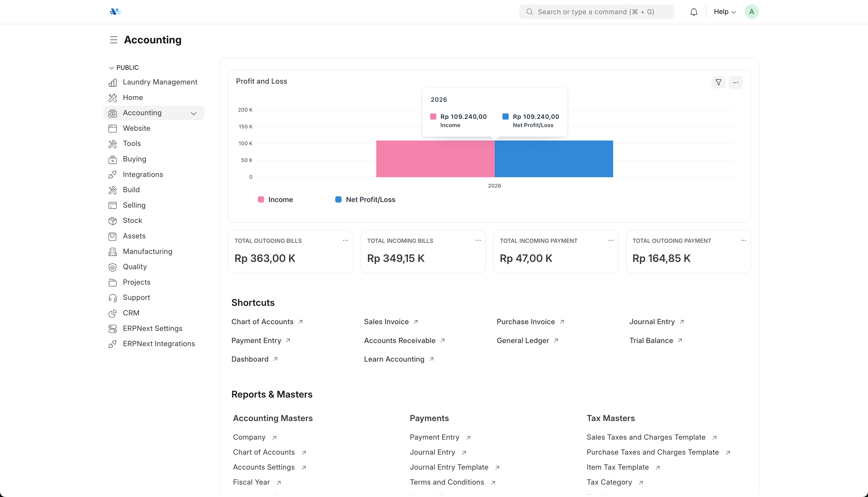Viewport: 868px width, 497px height.
Task: Toggle the Income legend series
Action: [275, 200]
